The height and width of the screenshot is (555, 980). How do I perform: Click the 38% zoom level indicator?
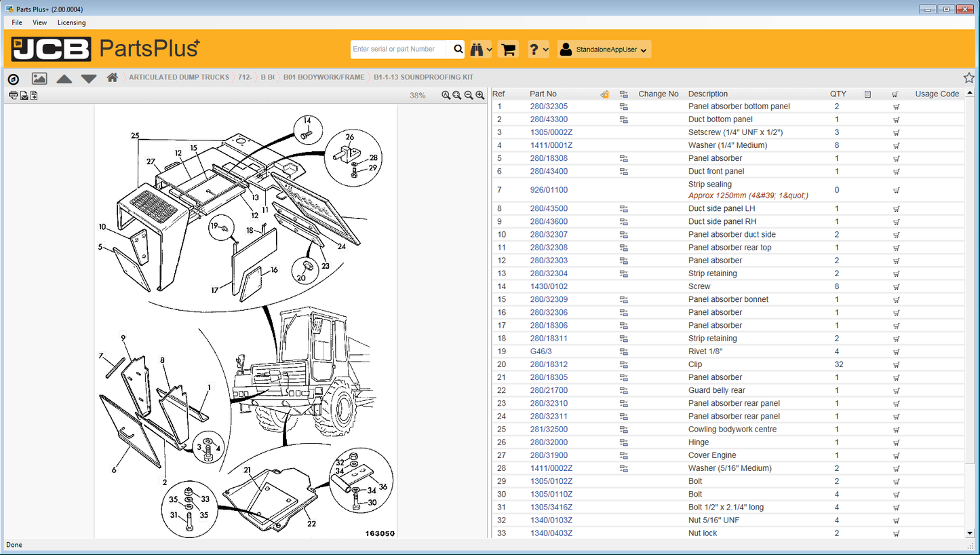coord(417,95)
